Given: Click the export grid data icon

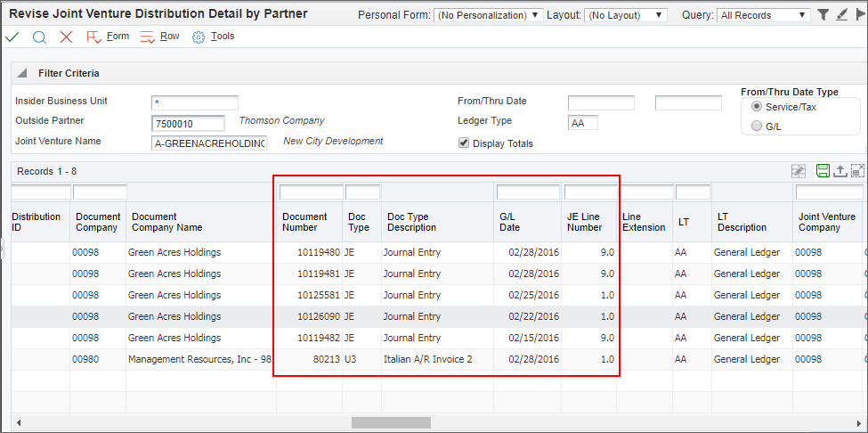Looking at the screenshot, I should tap(840, 171).
